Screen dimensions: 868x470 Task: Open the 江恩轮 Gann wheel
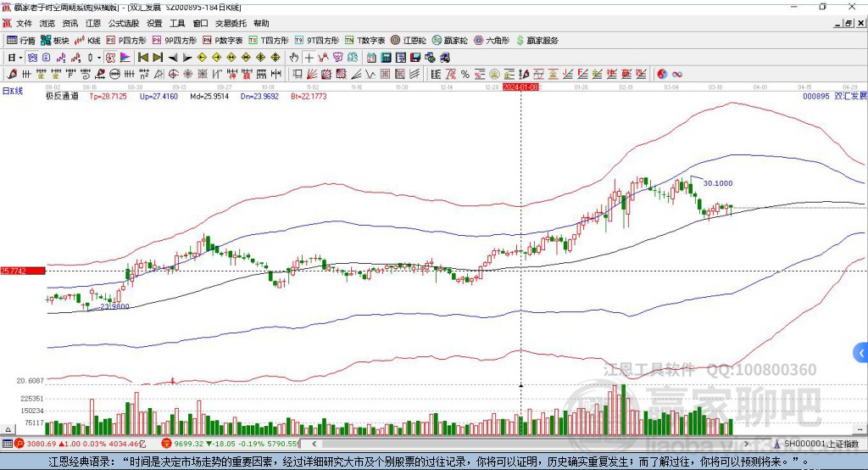click(409, 41)
